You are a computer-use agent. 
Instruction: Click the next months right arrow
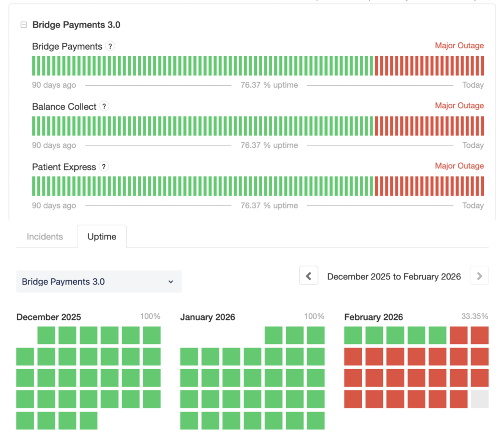(x=479, y=276)
